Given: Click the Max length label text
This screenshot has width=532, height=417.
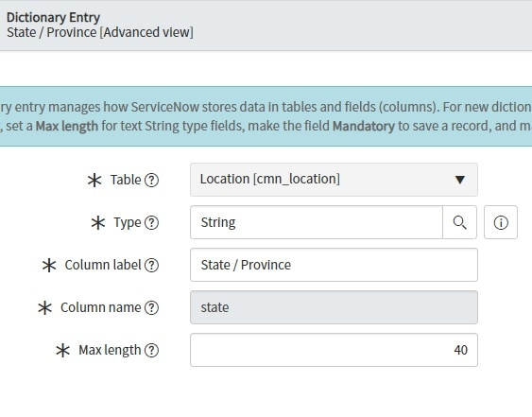Looking at the screenshot, I should tap(110, 350).
